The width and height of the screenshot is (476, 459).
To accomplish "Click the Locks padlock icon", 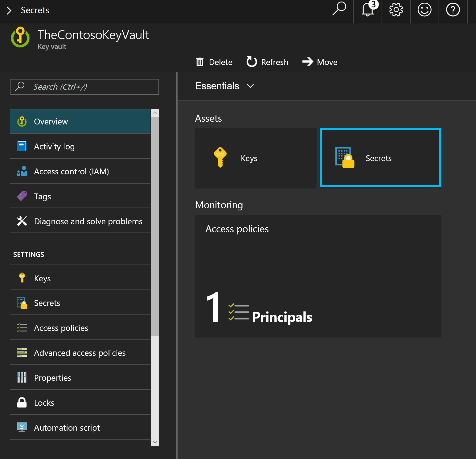I will (x=22, y=402).
